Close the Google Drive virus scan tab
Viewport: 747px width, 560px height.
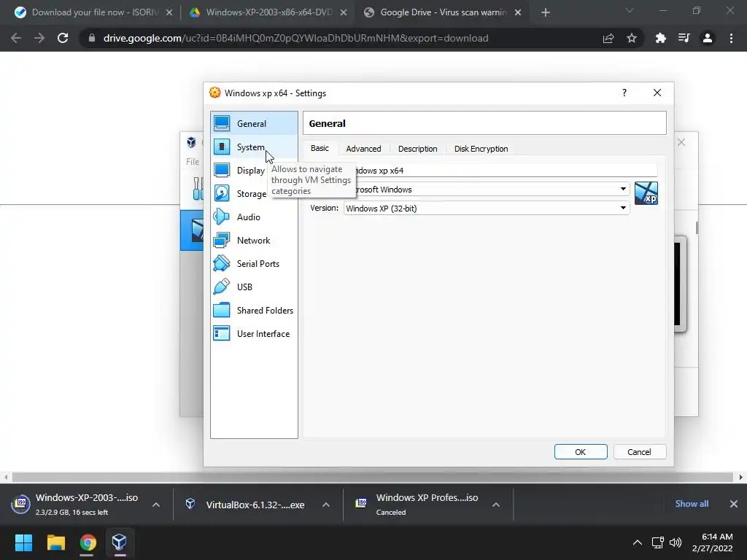518,12
